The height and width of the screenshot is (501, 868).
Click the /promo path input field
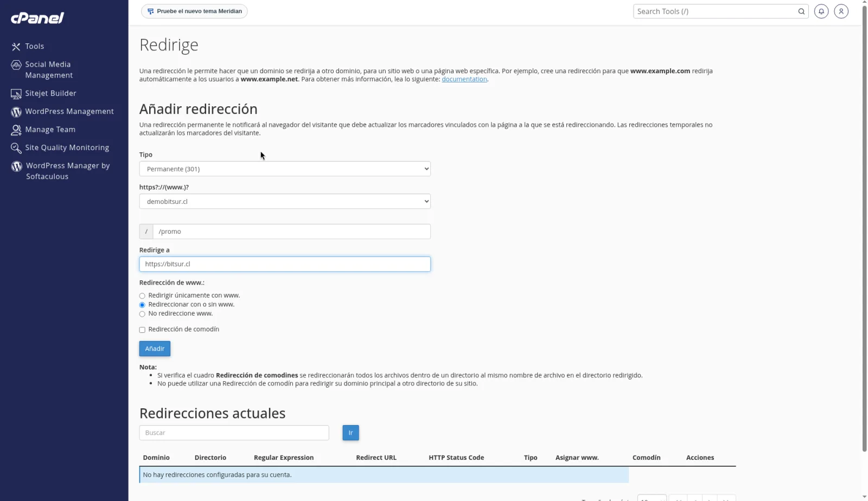(x=291, y=232)
